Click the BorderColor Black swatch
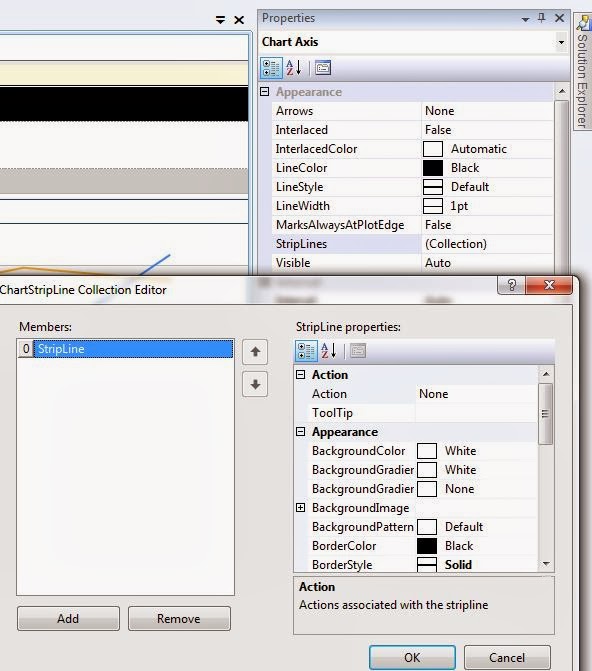The height and width of the screenshot is (671, 592). pos(427,546)
